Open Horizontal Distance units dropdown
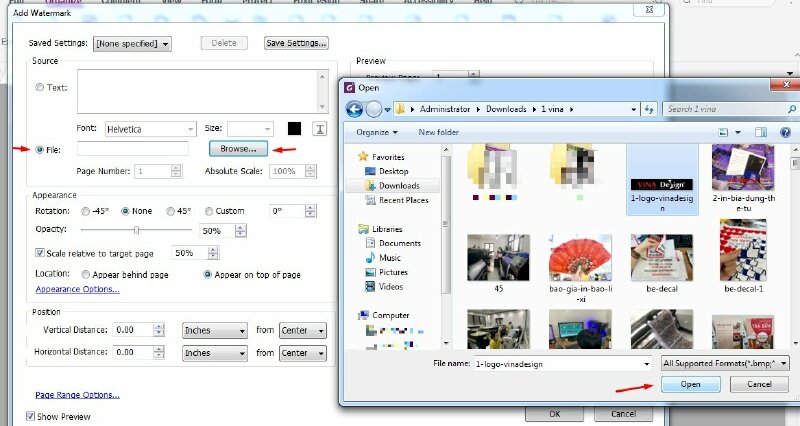800x426 pixels. [215, 353]
